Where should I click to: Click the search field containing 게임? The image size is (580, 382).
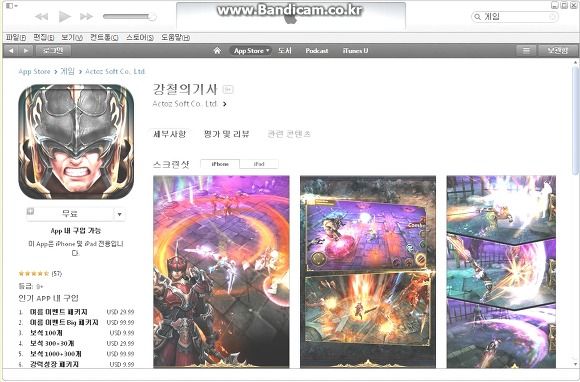(x=514, y=17)
